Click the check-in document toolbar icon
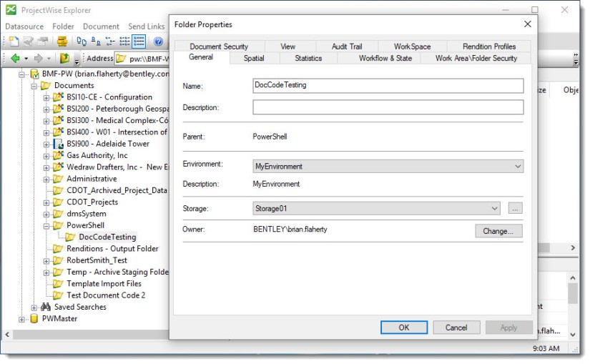The height and width of the screenshot is (364, 590). tap(29, 41)
